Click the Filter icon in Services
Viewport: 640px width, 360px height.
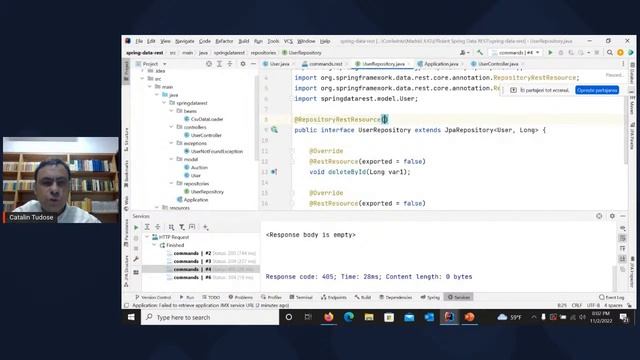click(x=182, y=227)
